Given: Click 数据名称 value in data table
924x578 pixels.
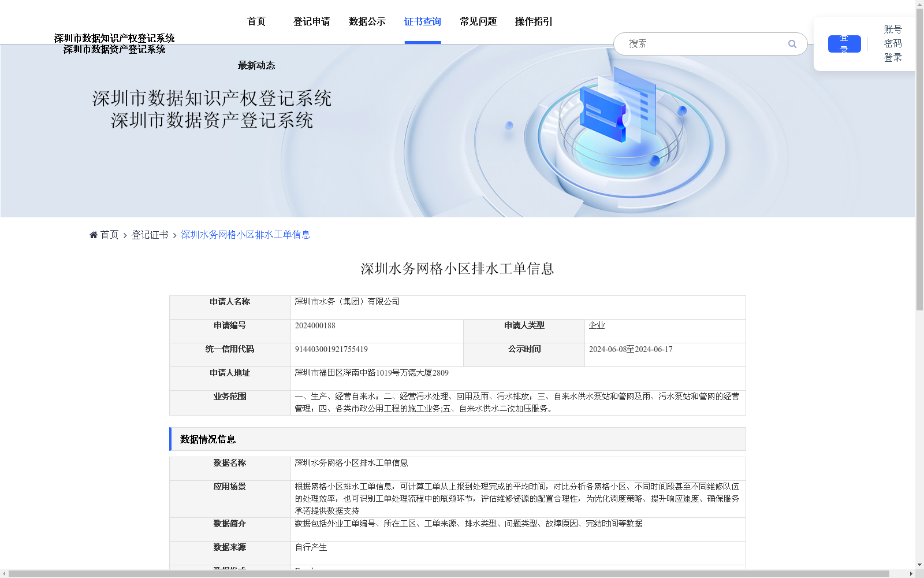Looking at the screenshot, I should (x=351, y=463).
